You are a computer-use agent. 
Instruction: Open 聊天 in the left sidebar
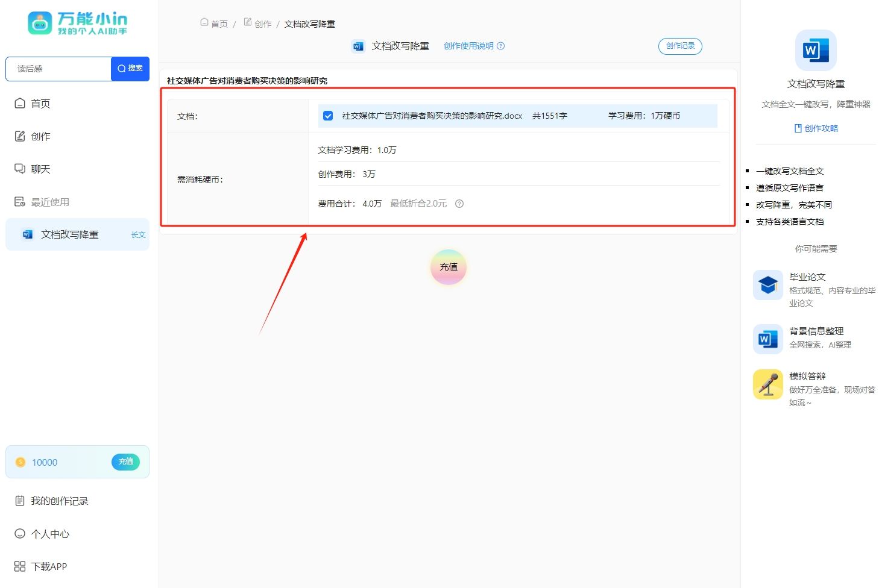pyautogui.click(x=41, y=169)
